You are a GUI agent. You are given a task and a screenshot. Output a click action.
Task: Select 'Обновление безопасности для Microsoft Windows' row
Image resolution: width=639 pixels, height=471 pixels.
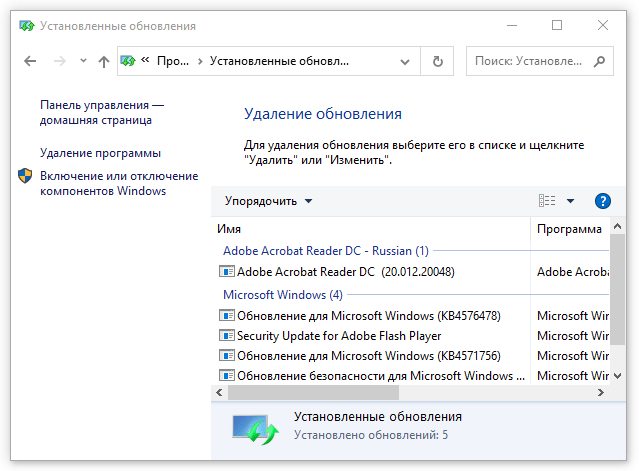click(411, 376)
